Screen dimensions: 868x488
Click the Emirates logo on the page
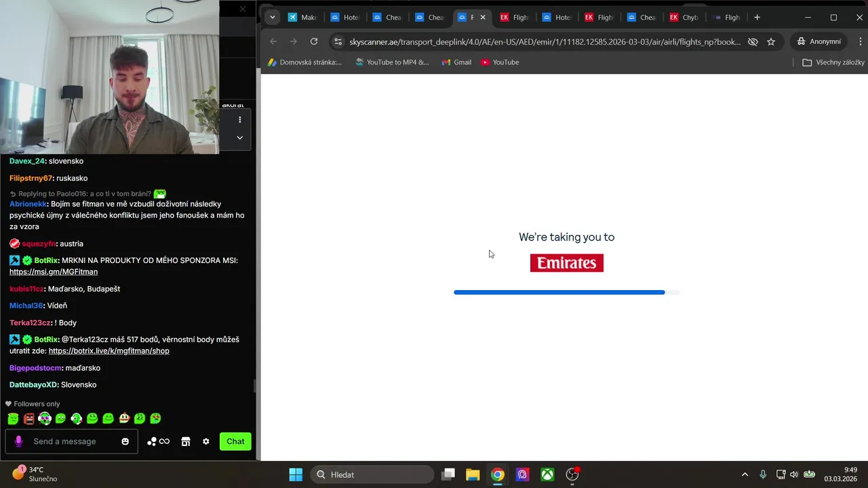click(x=567, y=263)
